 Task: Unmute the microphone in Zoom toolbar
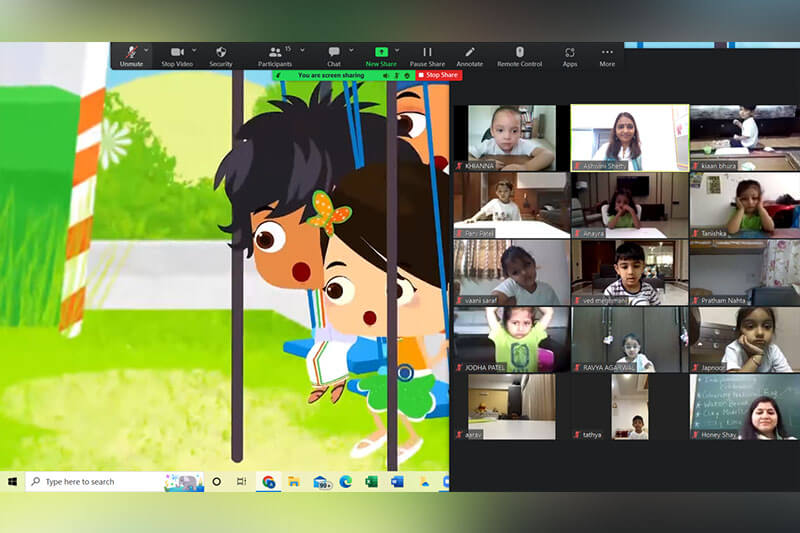[x=131, y=56]
